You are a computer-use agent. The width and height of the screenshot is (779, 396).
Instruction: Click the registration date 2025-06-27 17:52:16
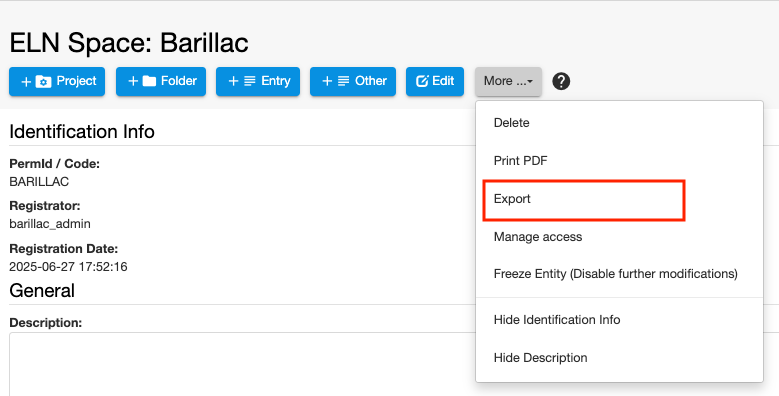click(68, 267)
